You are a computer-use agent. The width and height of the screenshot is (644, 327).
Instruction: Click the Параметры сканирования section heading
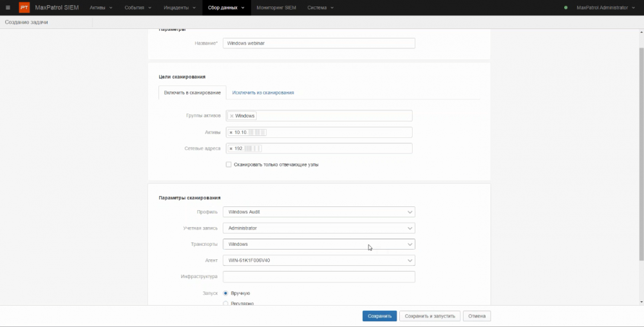(189, 198)
